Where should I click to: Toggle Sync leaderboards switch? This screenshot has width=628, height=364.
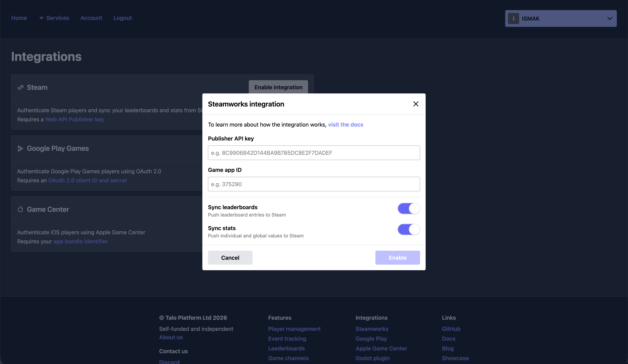point(409,208)
